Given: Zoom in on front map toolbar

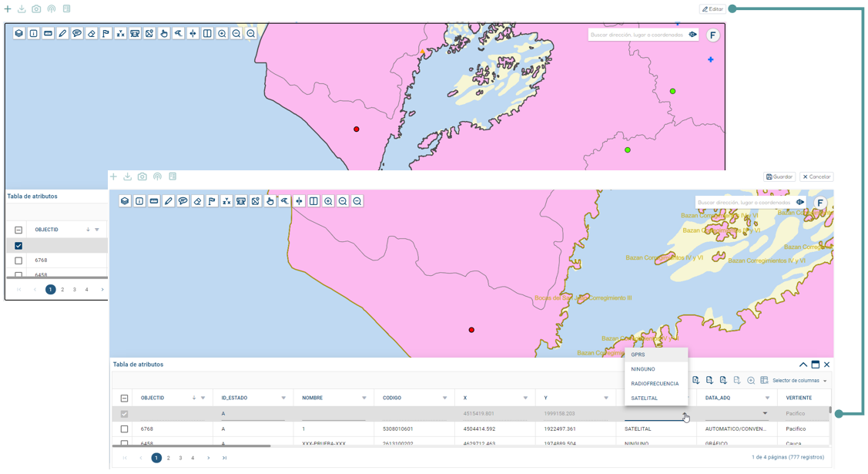Looking at the screenshot, I should point(328,201).
